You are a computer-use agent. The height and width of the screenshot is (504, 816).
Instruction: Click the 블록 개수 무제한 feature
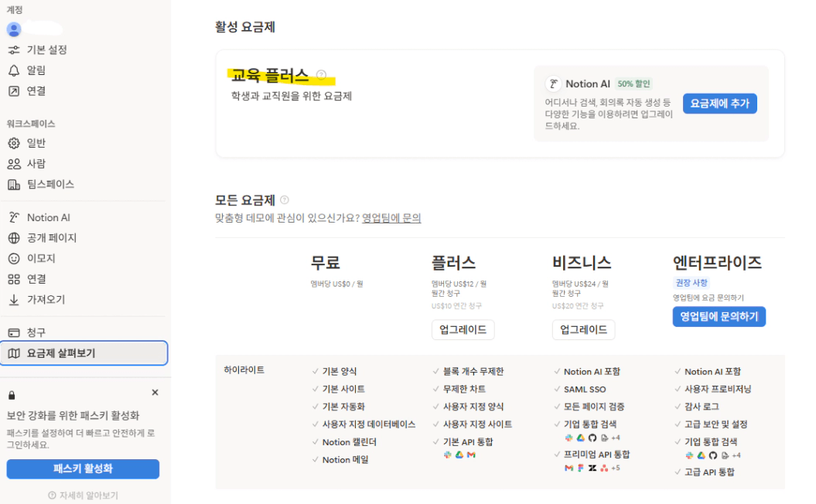tap(469, 371)
